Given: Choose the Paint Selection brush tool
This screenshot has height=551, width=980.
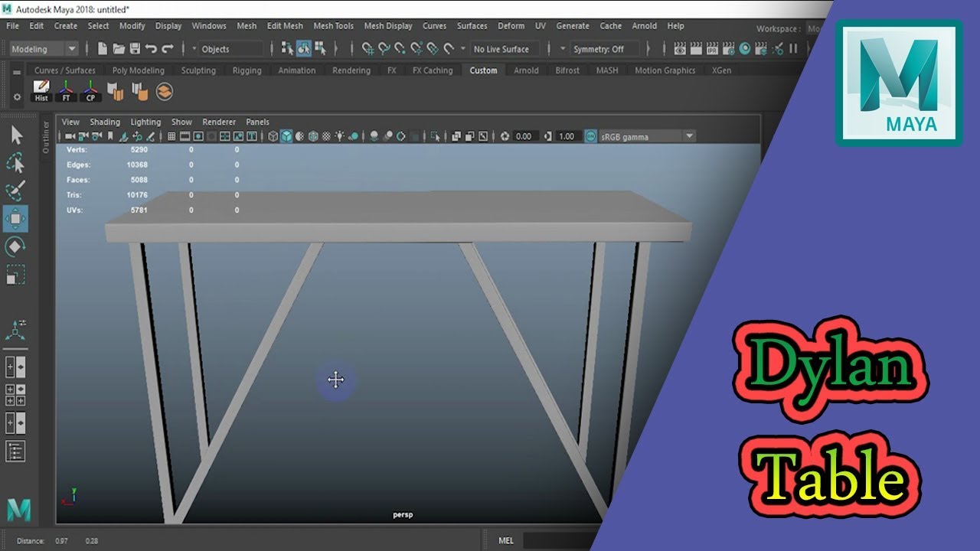Looking at the screenshot, I should click(15, 191).
